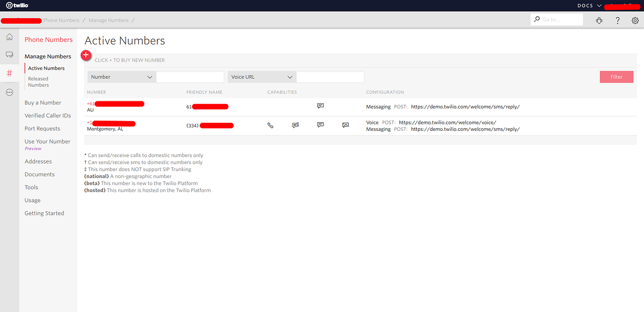The height and width of the screenshot is (312, 644).
Task: Click the settings gear icon
Action: (635, 20)
